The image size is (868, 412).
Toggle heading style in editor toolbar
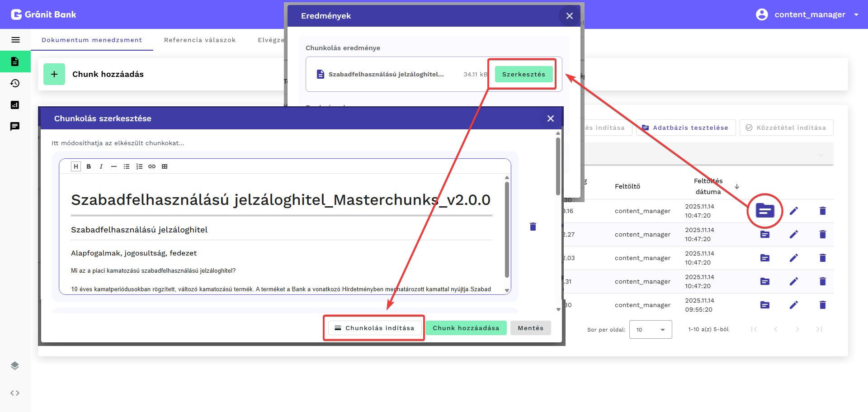coord(76,166)
